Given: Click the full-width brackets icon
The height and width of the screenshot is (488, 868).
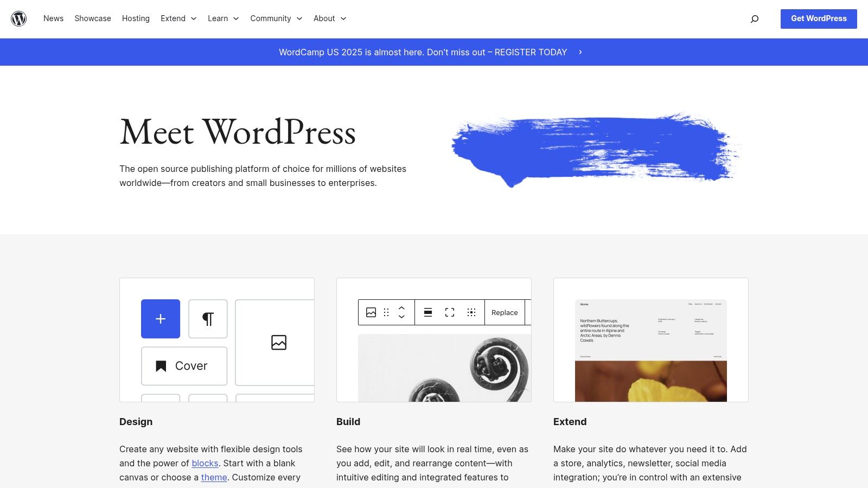Looking at the screenshot, I should point(450,312).
